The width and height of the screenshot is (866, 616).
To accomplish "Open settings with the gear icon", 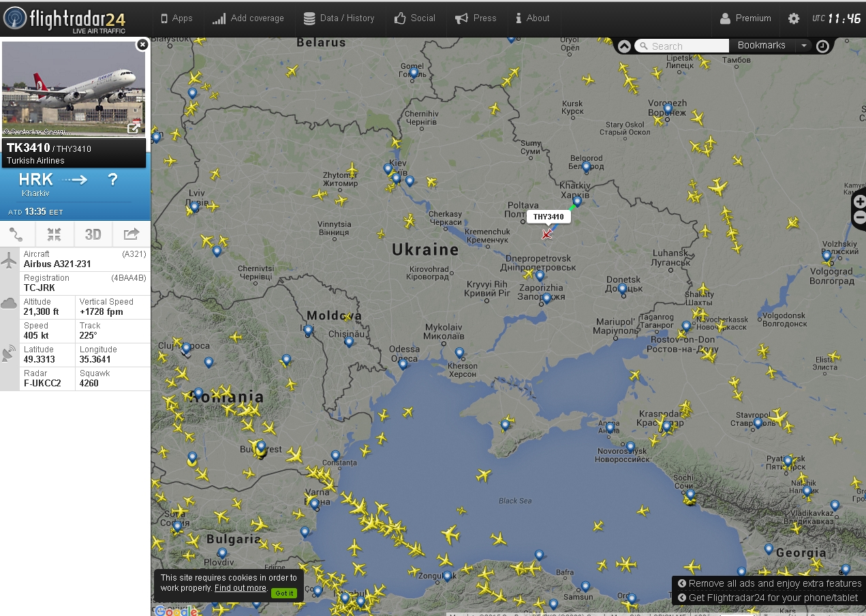I will [x=794, y=18].
